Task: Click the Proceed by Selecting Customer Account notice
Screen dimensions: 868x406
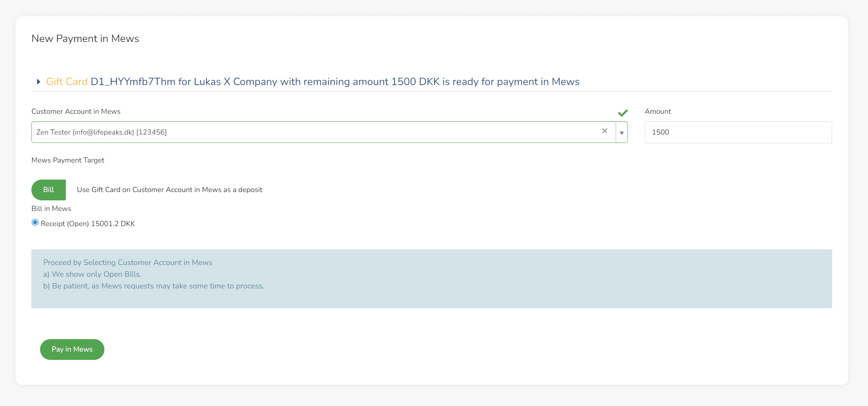Action: [x=127, y=262]
